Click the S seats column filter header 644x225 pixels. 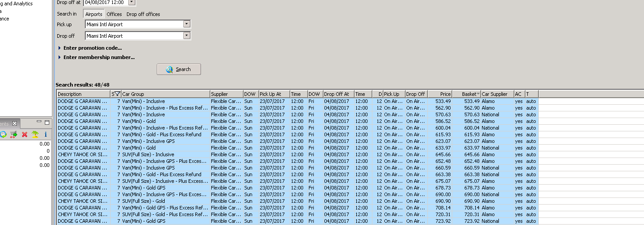pos(116,94)
